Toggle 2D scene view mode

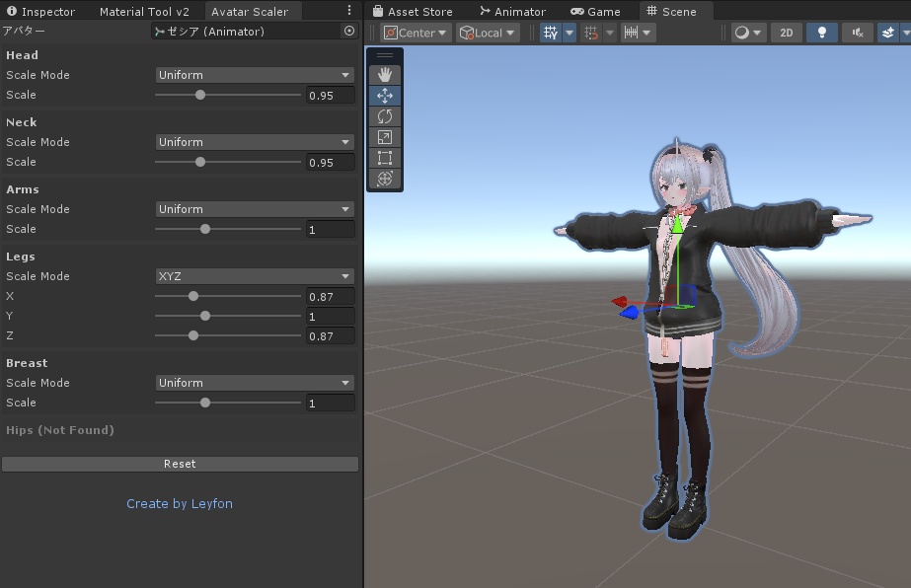[786, 34]
